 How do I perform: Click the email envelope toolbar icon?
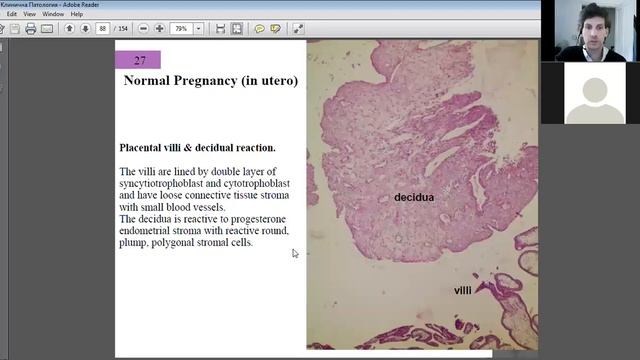coord(47,29)
